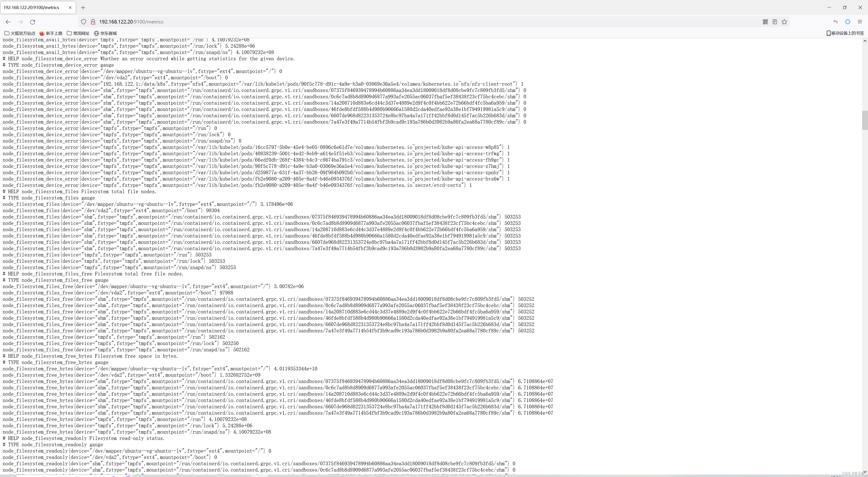
Task: Click device_error line for kube-api-access-fh9gc
Action: [x=256, y=160]
